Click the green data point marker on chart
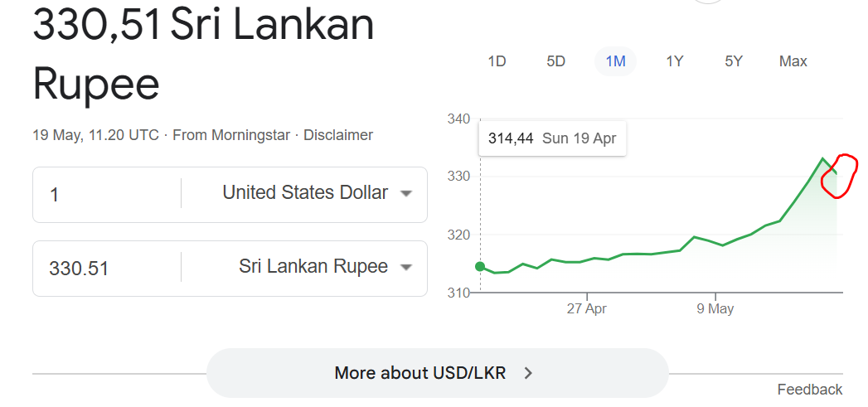This screenshot has height=407, width=868. click(x=480, y=267)
